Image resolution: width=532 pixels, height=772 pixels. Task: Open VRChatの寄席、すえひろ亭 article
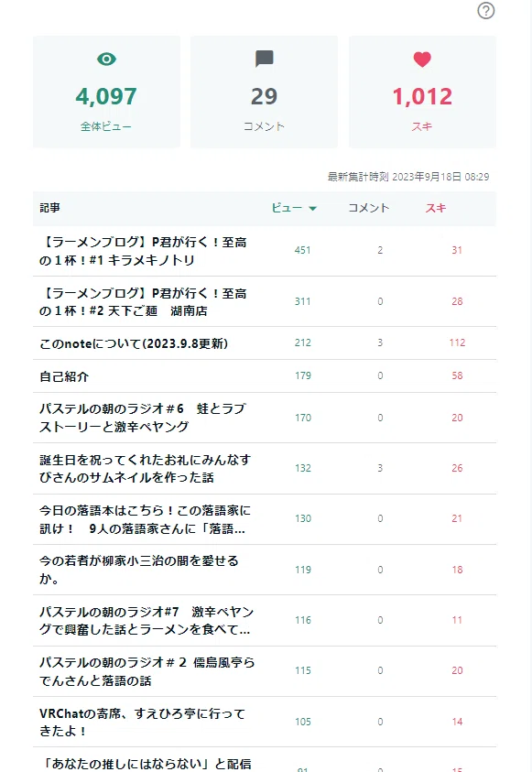point(142,722)
